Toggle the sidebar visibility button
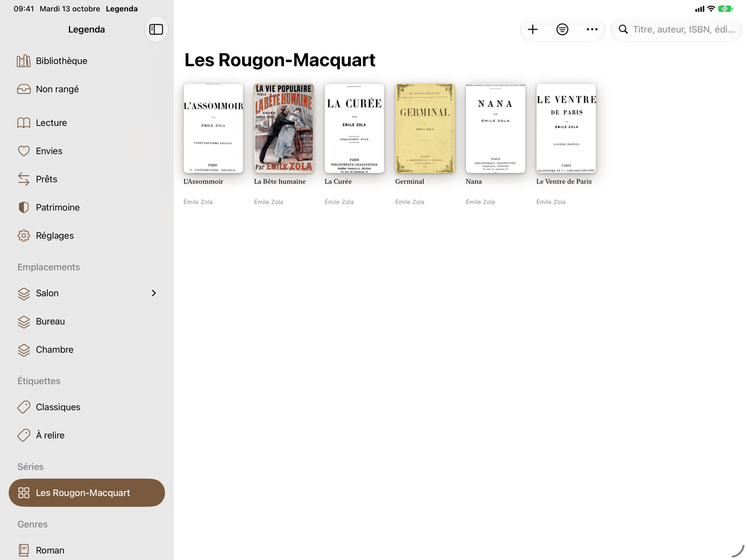Image resolution: width=747 pixels, height=560 pixels. 156,29
